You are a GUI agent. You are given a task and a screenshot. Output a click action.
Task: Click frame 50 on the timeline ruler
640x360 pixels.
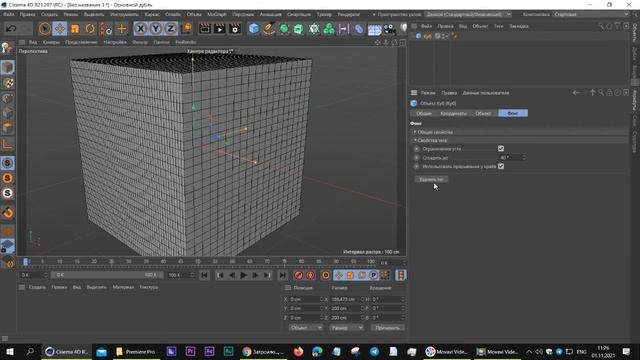pyautogui.click(x=198, y=261)
